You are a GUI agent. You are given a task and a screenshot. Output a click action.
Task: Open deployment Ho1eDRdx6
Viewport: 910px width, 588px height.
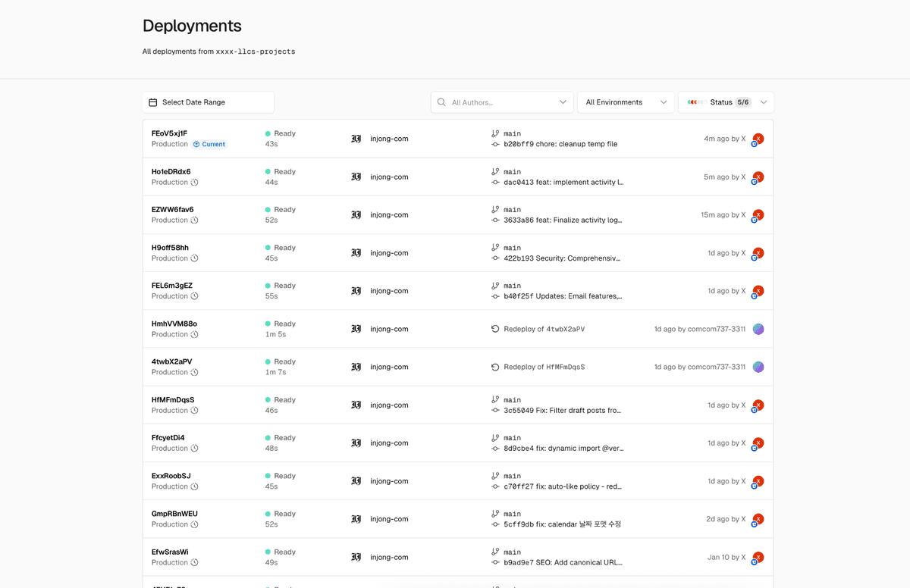(x=171, y=171)
